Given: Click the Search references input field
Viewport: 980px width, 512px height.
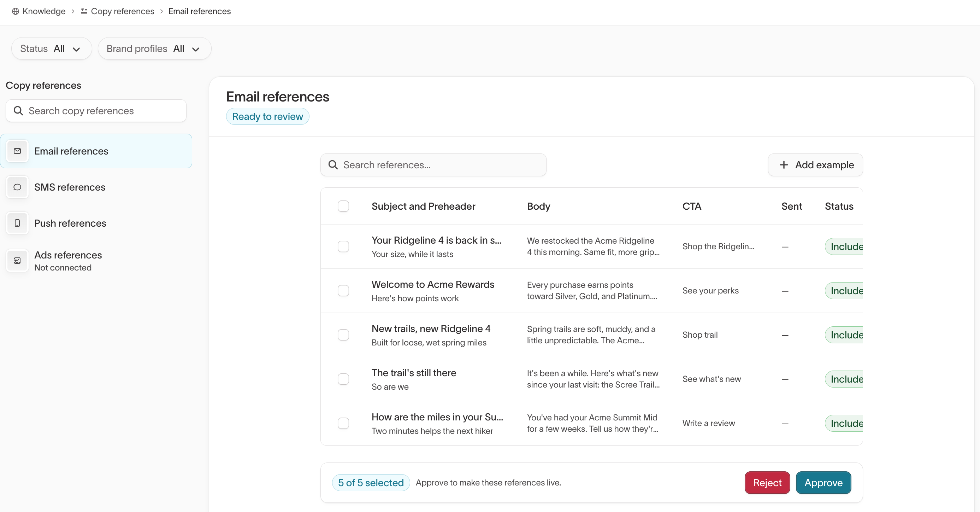Looking at the screenshot, I should point(433,165).
